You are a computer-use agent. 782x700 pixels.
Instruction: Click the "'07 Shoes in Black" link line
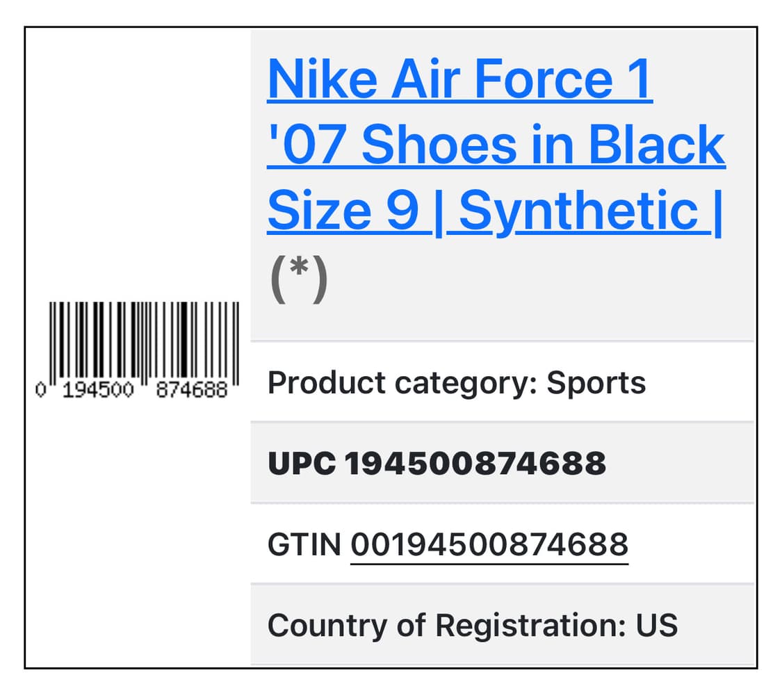(496, 145)
